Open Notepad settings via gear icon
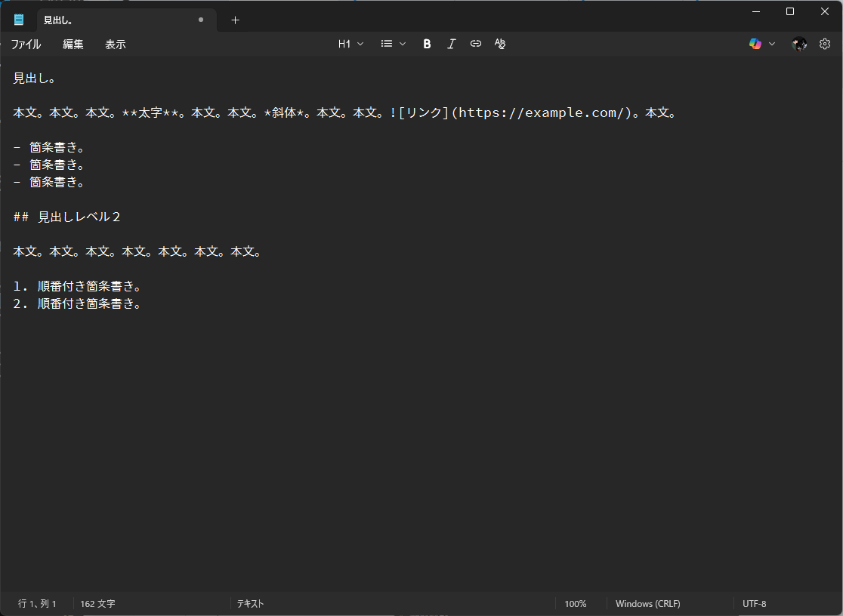 tap(825, 44)
